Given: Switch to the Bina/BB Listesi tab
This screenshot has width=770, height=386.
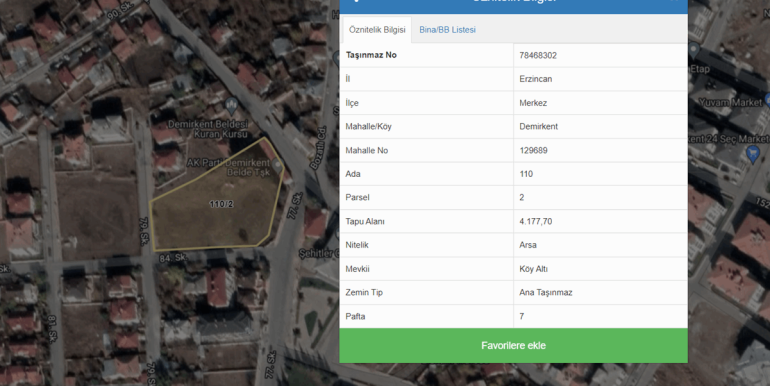Looking at the screenshot, I should click(447, 29).
